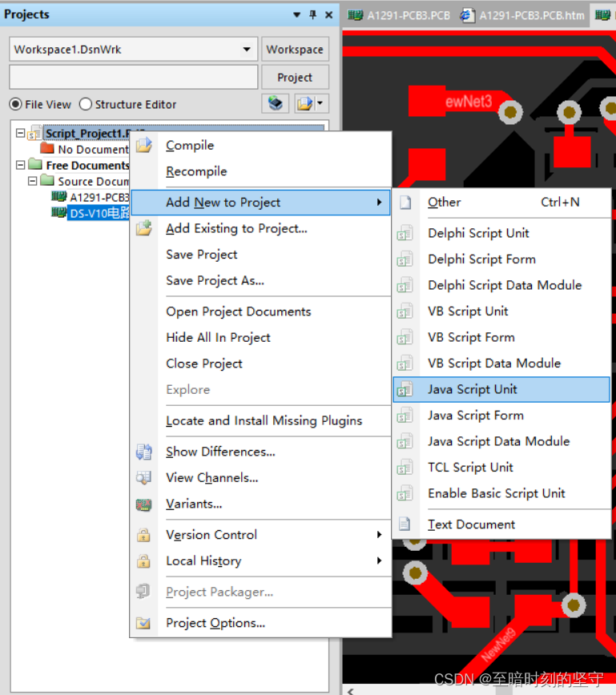Select A1291-PCB3 in the project tree

[x=91, y=197]
